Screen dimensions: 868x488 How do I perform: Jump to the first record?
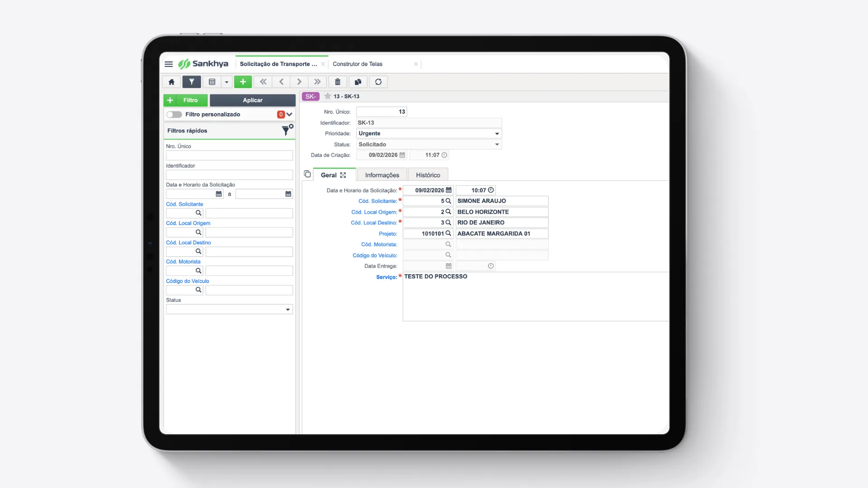tap(263, 82)
